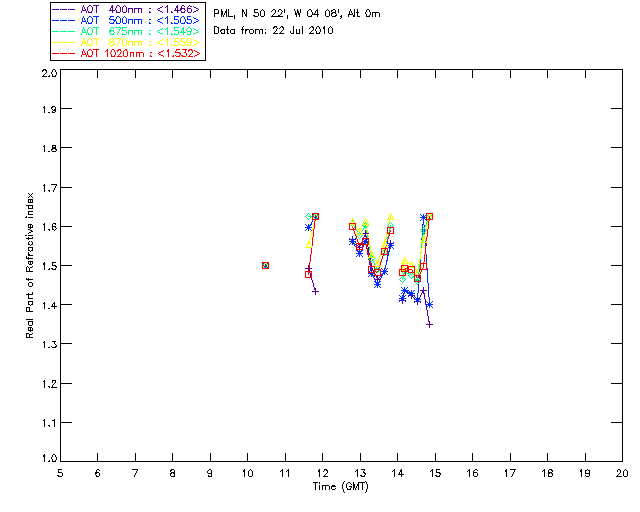Click the isolated data point near time 10.5
The image size is (640, 512).
(x=265, y=265)
